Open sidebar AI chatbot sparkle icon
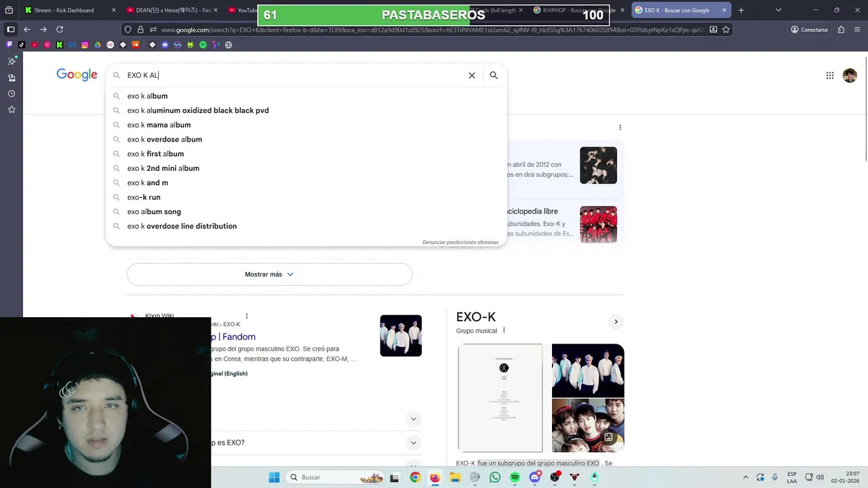 12,61
